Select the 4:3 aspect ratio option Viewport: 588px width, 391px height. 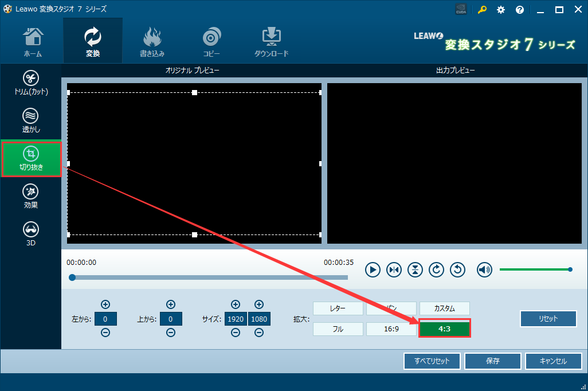coord(444,328)
